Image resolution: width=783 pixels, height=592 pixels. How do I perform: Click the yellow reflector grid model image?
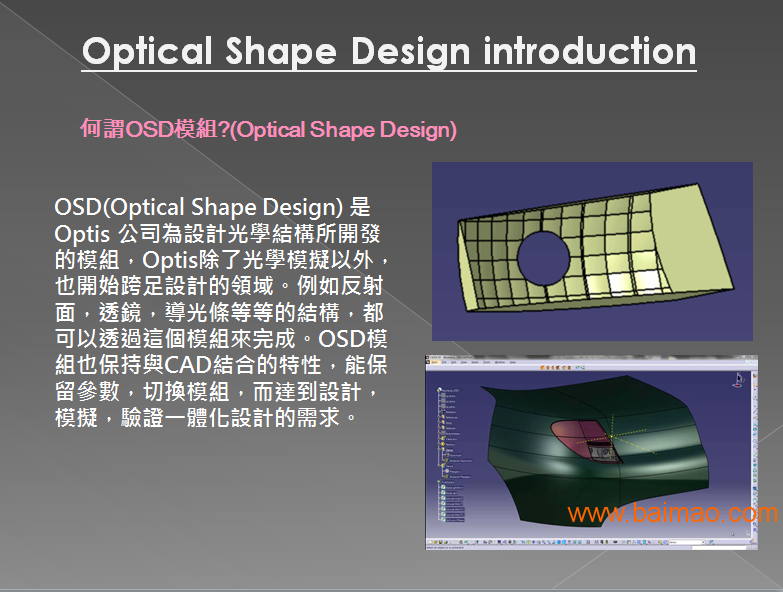tap(592, 251)
